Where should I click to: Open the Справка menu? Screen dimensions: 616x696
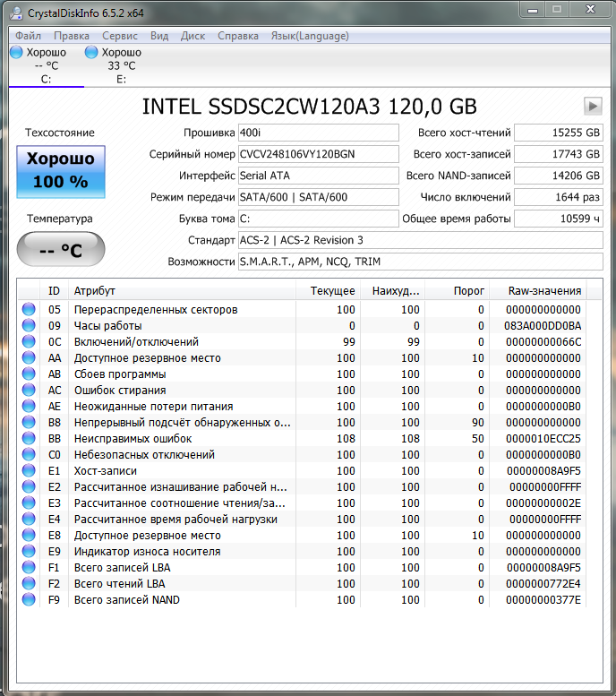pos(238,36)
